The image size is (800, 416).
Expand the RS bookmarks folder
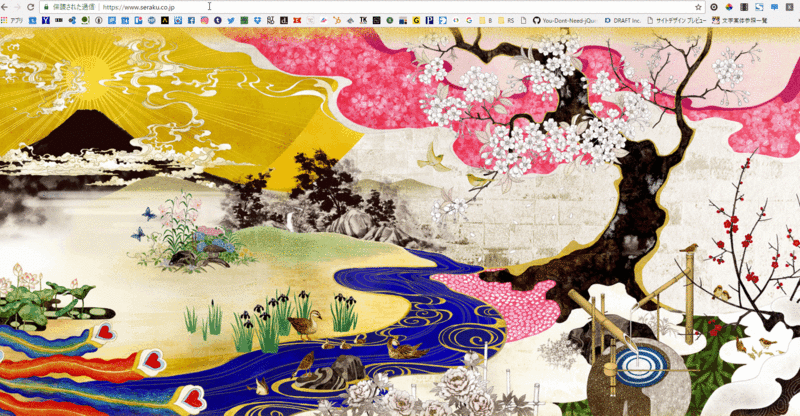506,20
